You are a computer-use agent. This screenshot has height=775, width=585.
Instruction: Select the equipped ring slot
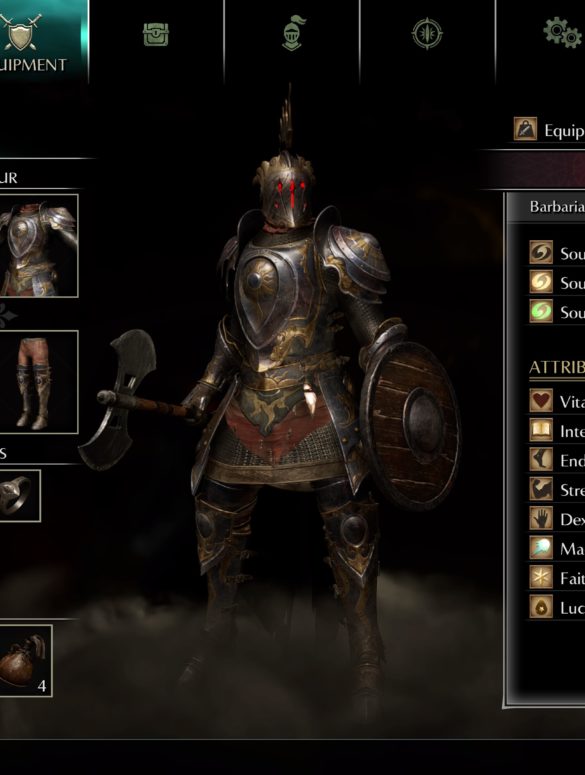(20, 496)
